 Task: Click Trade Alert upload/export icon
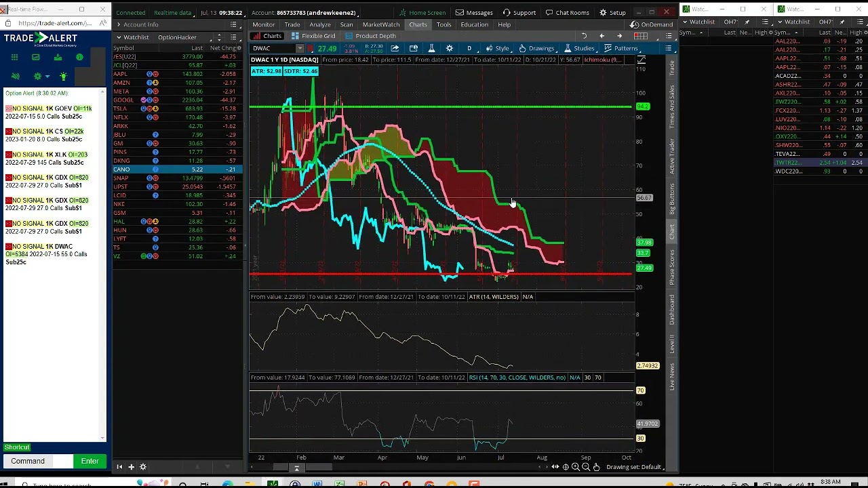(58, 58)
